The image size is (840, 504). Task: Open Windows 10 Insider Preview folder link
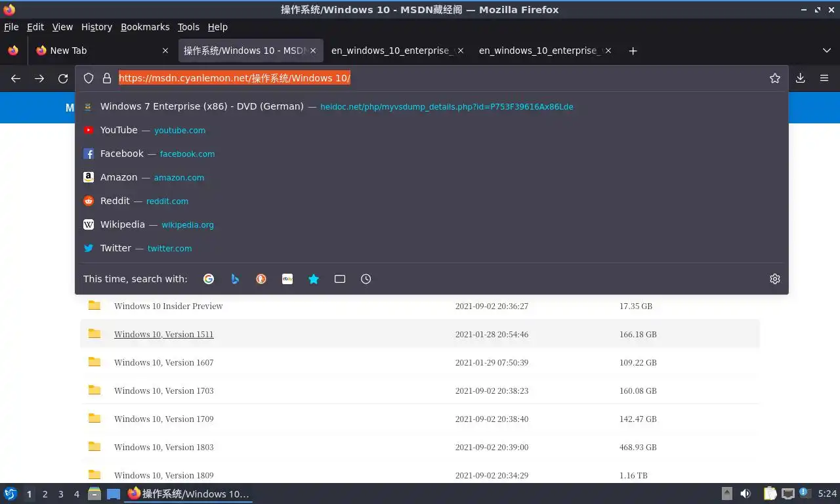pyautogui.click(x=168, y=306)
